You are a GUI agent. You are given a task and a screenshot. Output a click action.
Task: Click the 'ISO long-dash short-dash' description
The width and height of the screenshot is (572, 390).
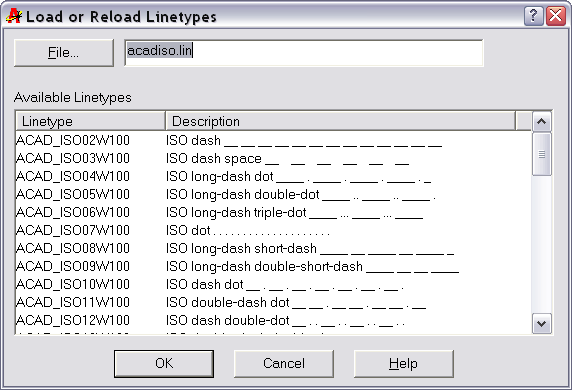(310, 248)
